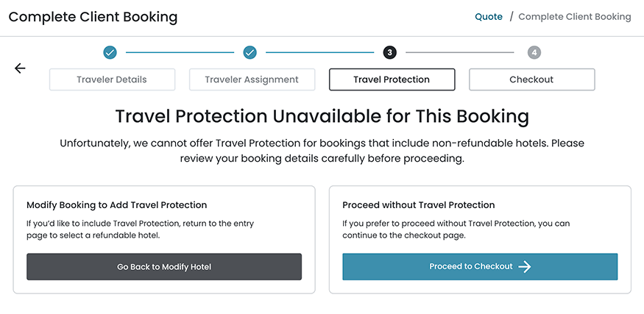This screenshot has height=314, width=644.
Task: Switch to the Traveler Assignment tab
Action: coord(252,79)
